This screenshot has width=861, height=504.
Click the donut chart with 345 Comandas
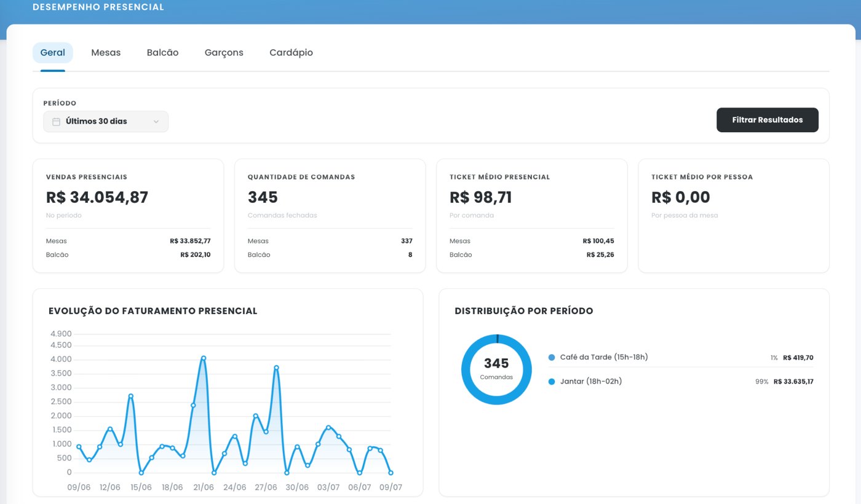pyautogui.click(x=496, y=369)
